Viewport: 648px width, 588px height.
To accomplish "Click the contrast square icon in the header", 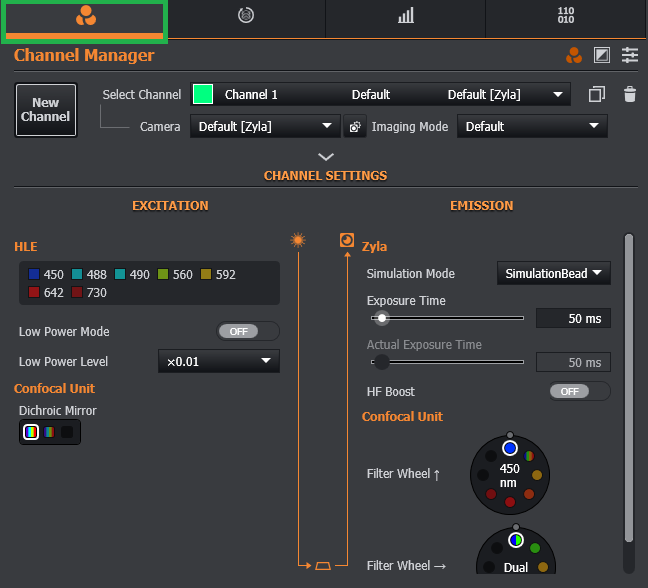I will (x=601, y=55).
